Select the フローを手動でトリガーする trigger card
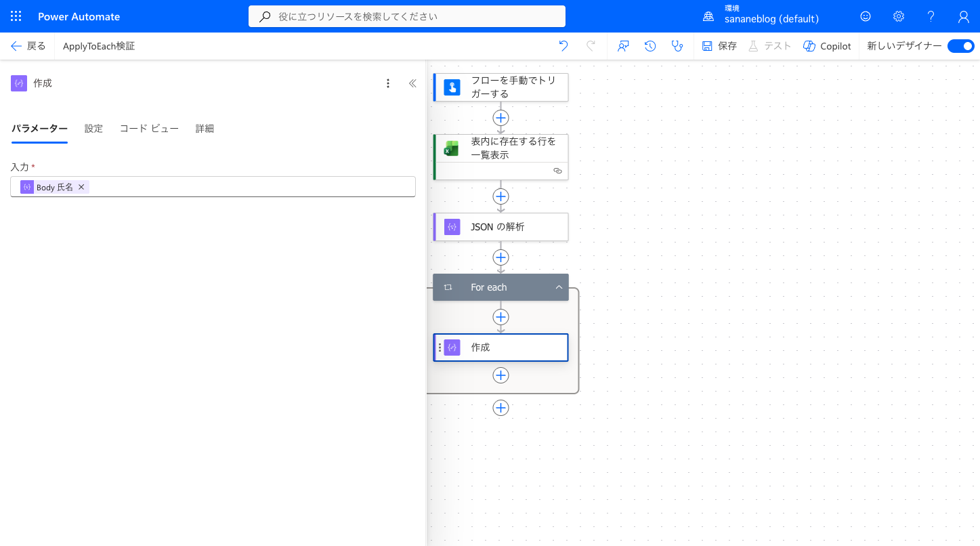 point(500,87)
